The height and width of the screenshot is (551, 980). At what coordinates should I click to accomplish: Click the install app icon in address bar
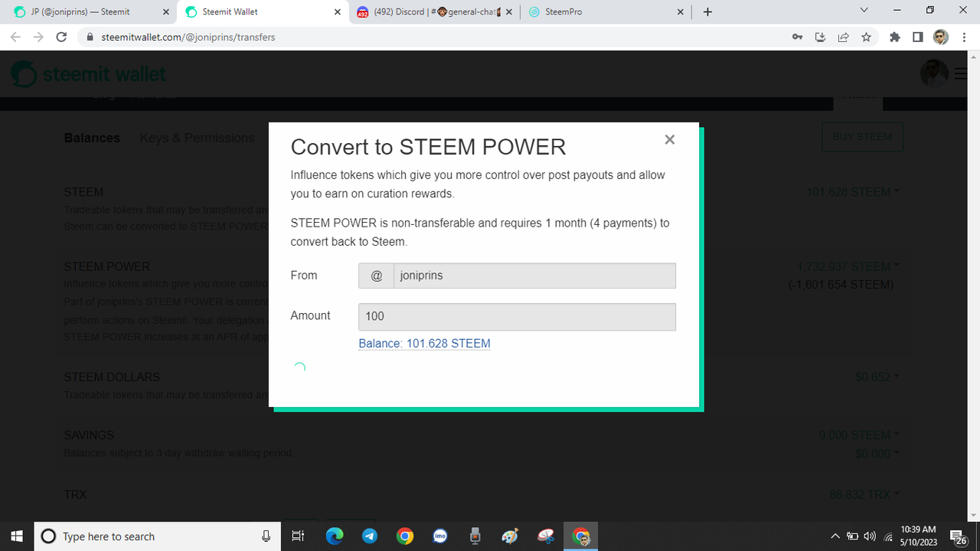[x=820, y=37]
